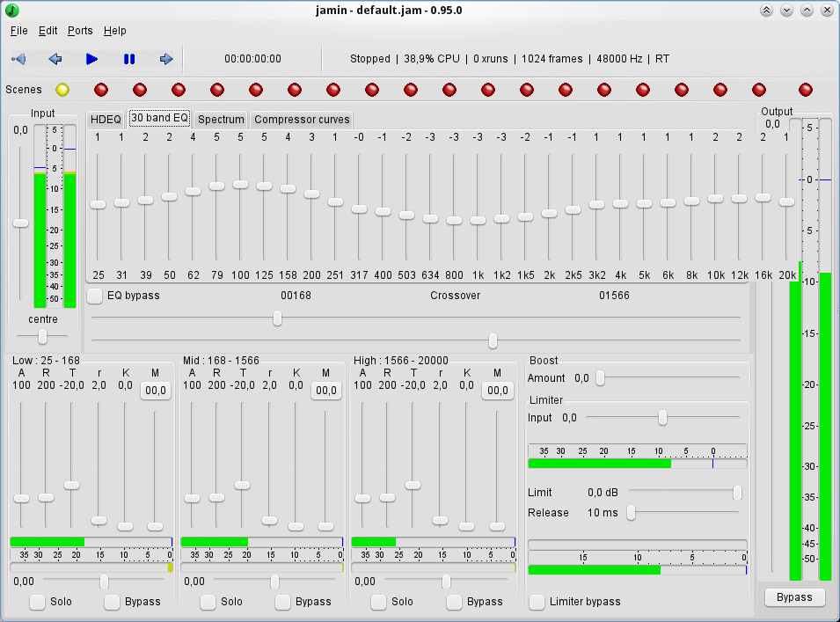Click the Low band threshold T slider
Screen dimensions: 840x622
71,486
